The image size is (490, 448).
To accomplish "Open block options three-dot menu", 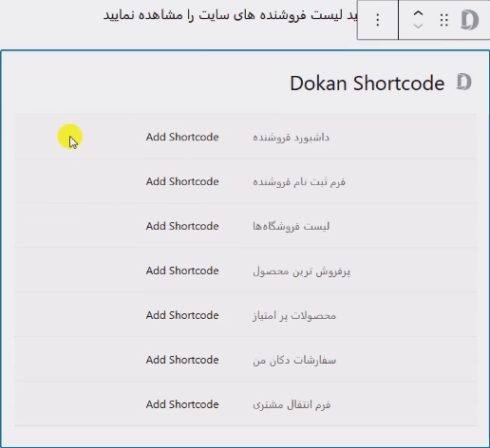I will (x=377, y=20).
